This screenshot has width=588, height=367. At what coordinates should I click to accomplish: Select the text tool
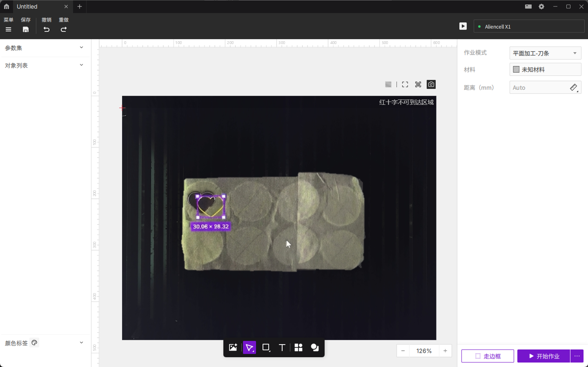click(x=282, y=347)
